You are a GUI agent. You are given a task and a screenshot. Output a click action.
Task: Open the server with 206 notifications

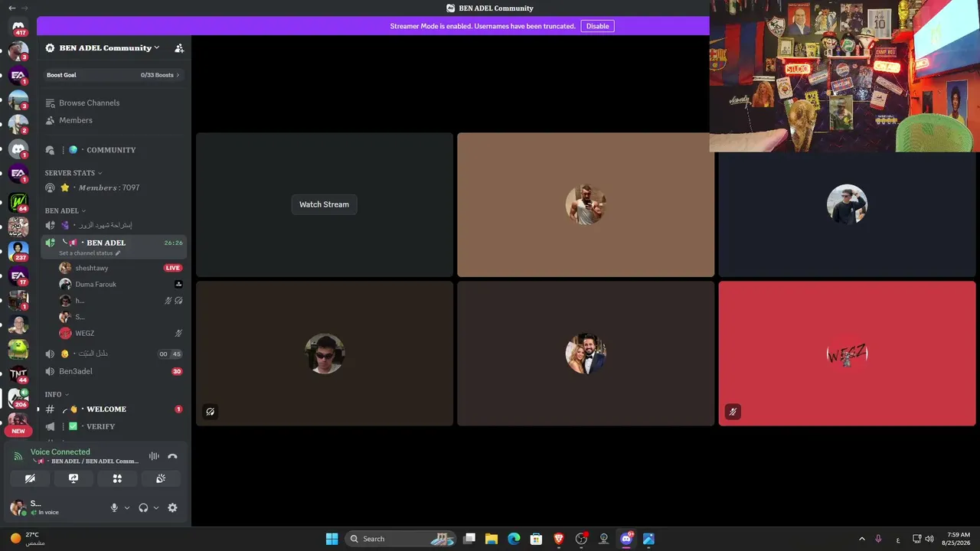click(x=18, y=398)
